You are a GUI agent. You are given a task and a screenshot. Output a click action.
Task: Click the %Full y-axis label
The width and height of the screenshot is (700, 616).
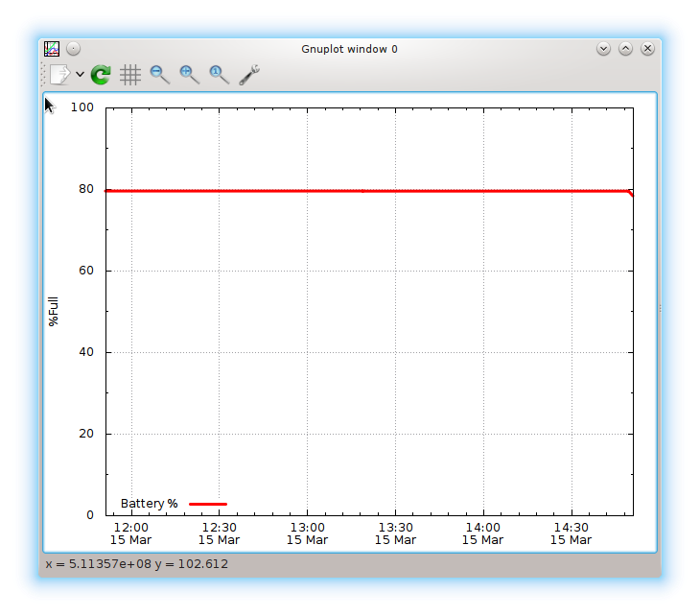tap(54, 312)
